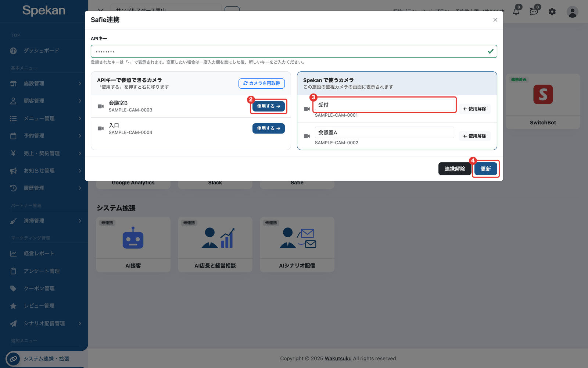Image resolution: width=588 pixels, height=368 pixels.
Task: Select the AI店長と経営相談 icon
Action: [x=218, y=238]
